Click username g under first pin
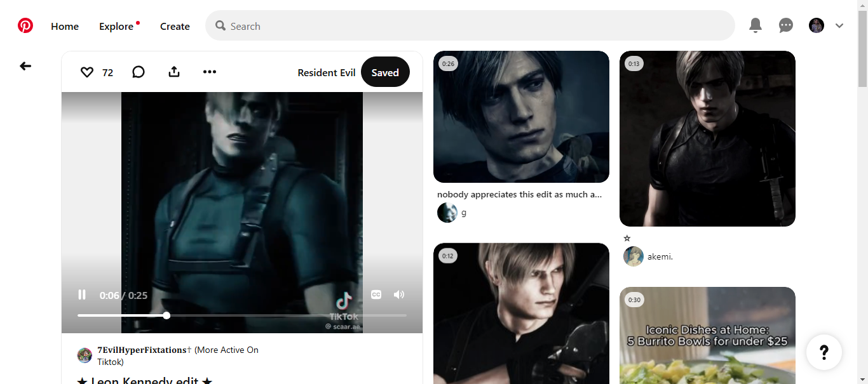The width and height of the screenshot is (868, 384). pyautogui.click(x=464, y=213)
